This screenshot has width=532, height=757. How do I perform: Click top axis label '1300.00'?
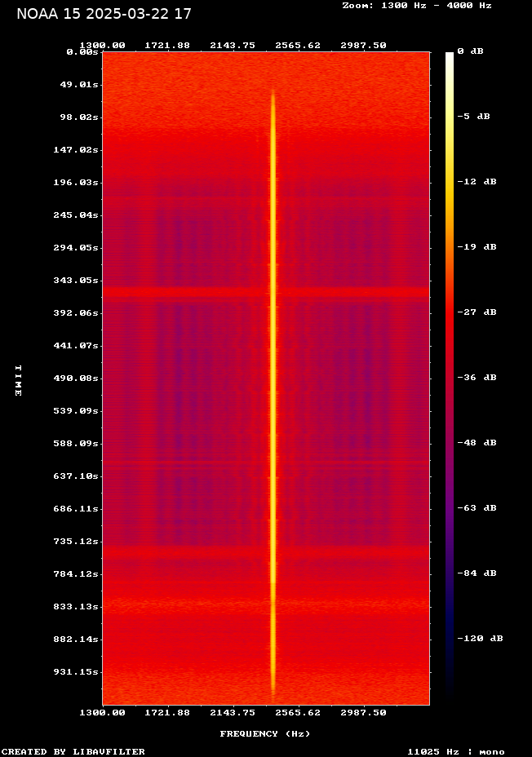[102, 46]
